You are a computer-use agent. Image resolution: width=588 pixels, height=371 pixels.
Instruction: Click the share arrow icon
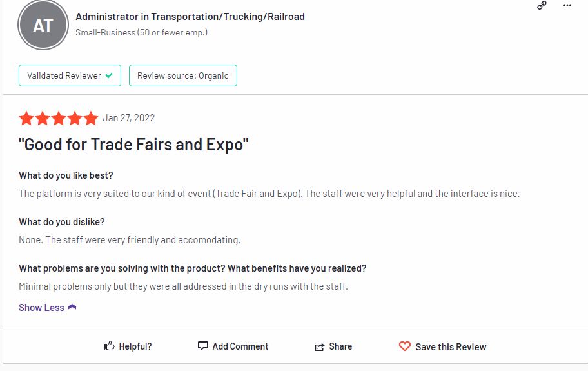pyautogui.click(x=320, y=346)
